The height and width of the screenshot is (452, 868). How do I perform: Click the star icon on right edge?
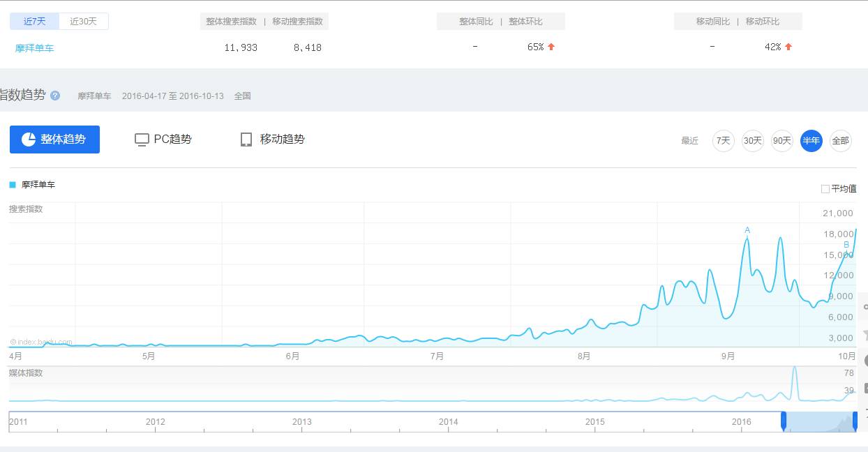coord(865,334)
